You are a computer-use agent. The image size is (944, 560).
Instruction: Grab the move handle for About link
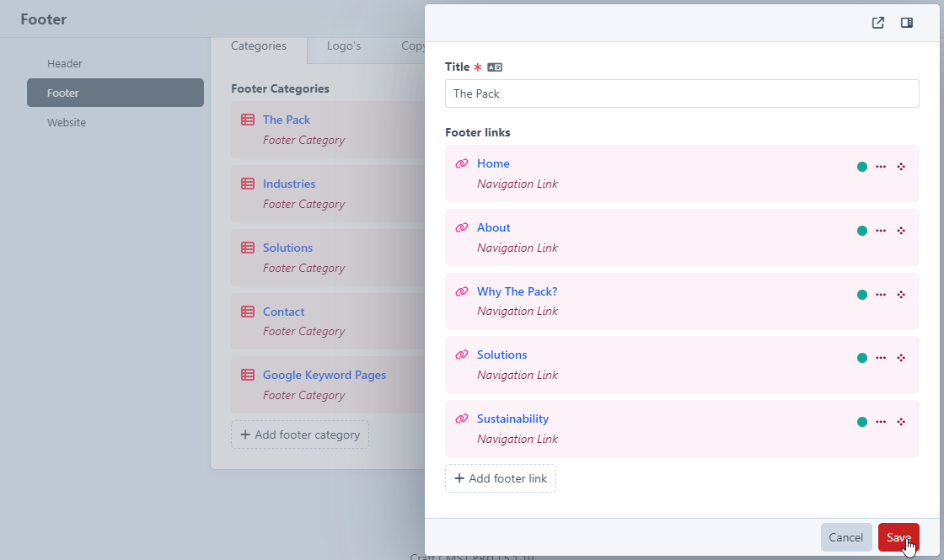(x=901, y=231)
